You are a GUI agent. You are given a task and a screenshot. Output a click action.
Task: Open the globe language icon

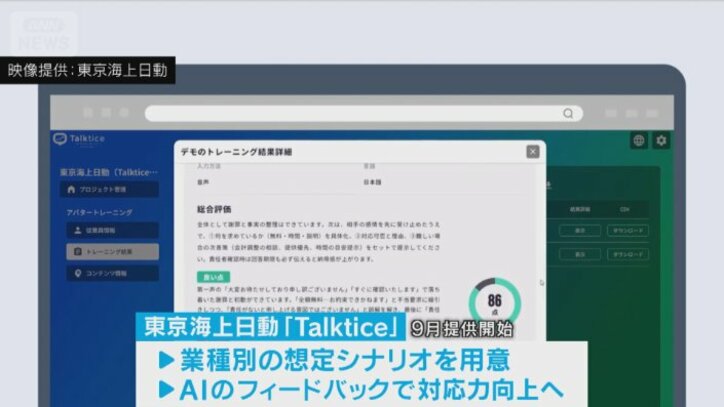point(639,140)
